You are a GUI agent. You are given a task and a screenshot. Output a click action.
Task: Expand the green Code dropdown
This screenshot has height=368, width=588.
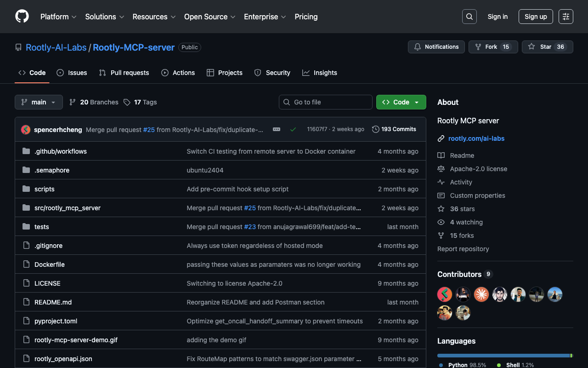[401, 102]
